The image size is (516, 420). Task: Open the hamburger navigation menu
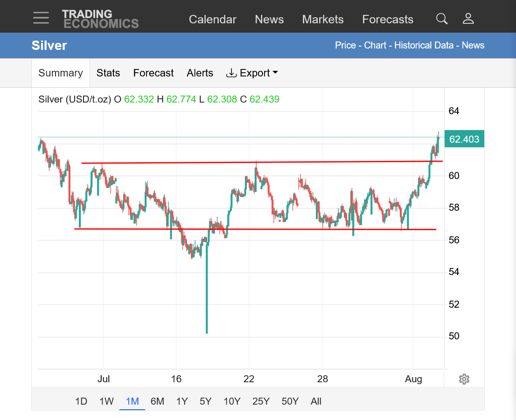(41, 18)
